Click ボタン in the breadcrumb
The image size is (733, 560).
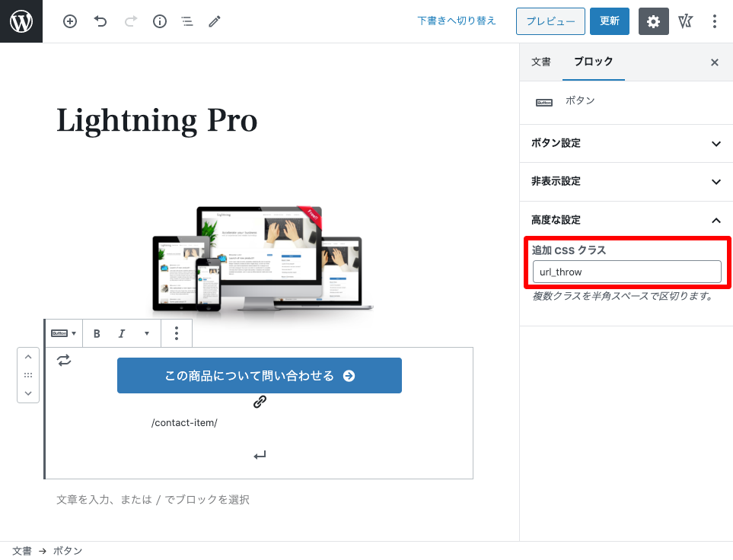67,551
